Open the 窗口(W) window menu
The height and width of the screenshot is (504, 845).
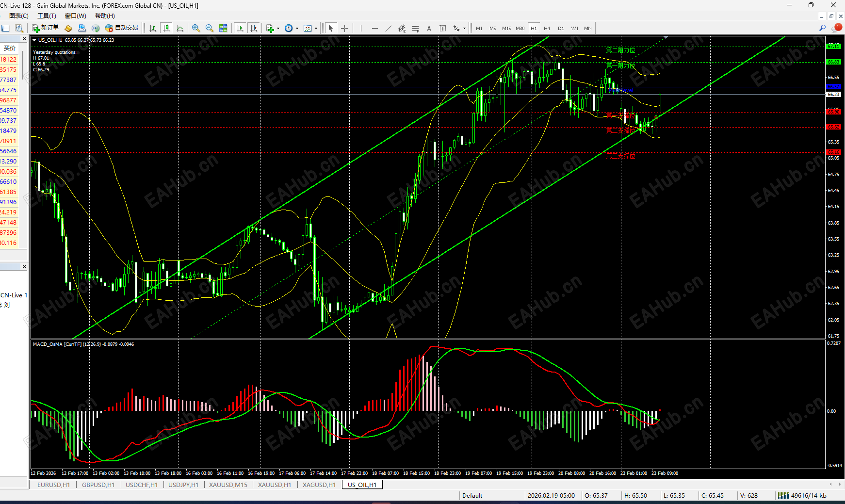(x=76, y=16)
